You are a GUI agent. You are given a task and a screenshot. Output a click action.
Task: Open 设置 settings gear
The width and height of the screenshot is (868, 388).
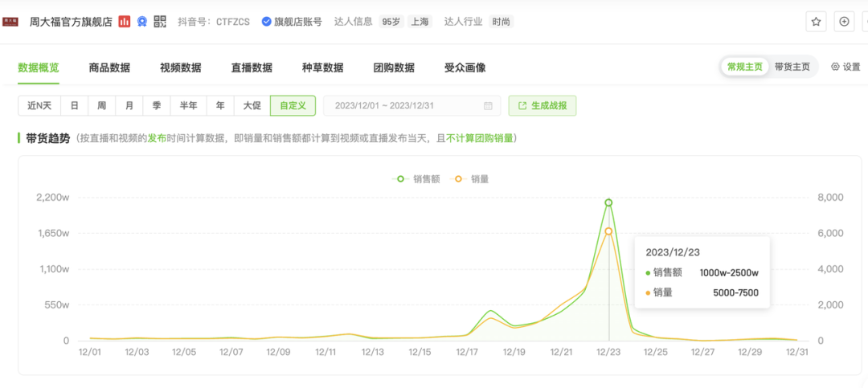(845, 67)
